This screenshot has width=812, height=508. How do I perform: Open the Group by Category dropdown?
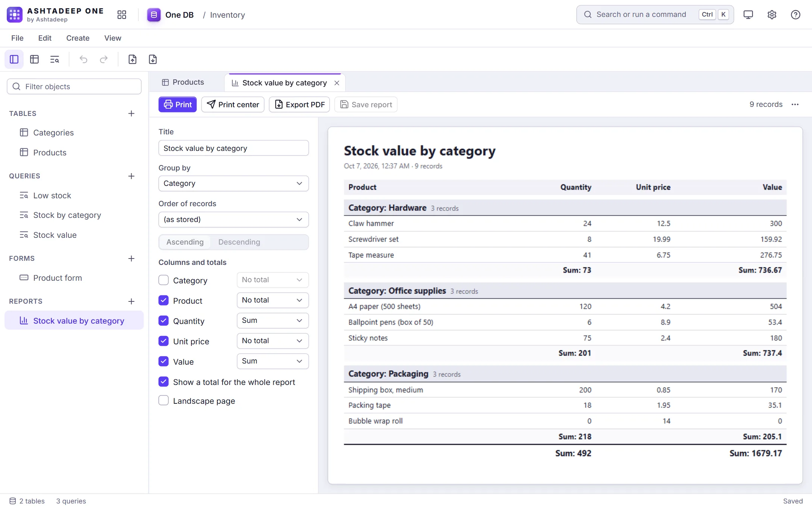tap(233, 184)
